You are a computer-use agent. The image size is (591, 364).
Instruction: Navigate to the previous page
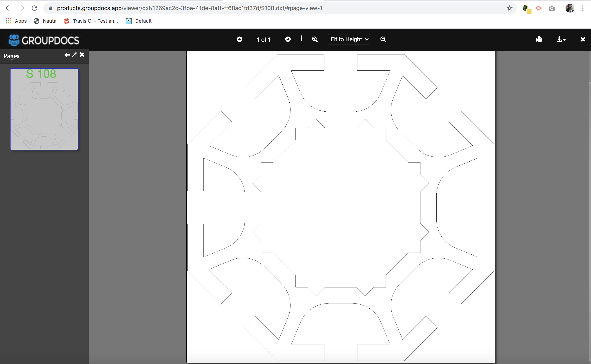[239, 39]
